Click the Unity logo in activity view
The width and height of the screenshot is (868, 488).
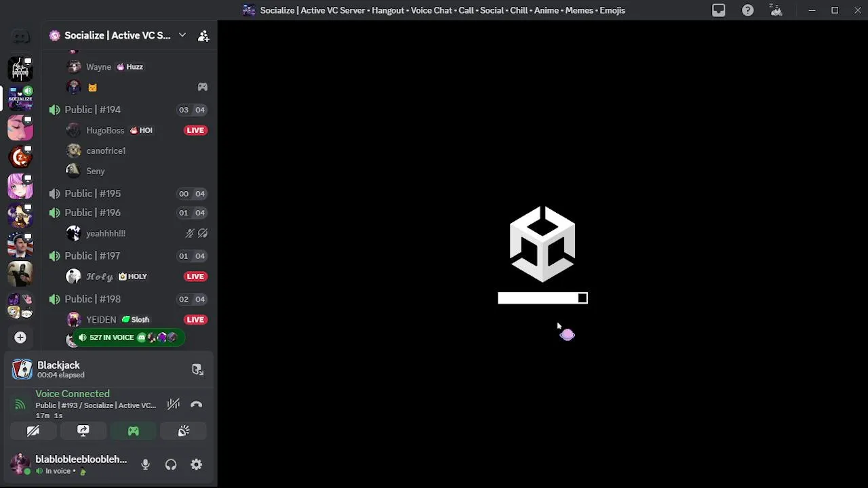click(x=542, y=244)
